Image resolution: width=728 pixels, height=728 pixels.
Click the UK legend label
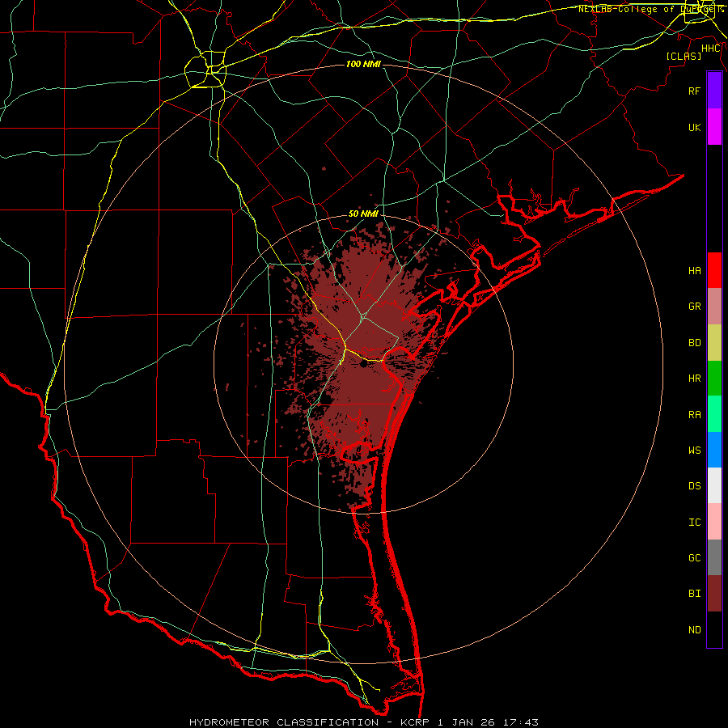[694, 127]
